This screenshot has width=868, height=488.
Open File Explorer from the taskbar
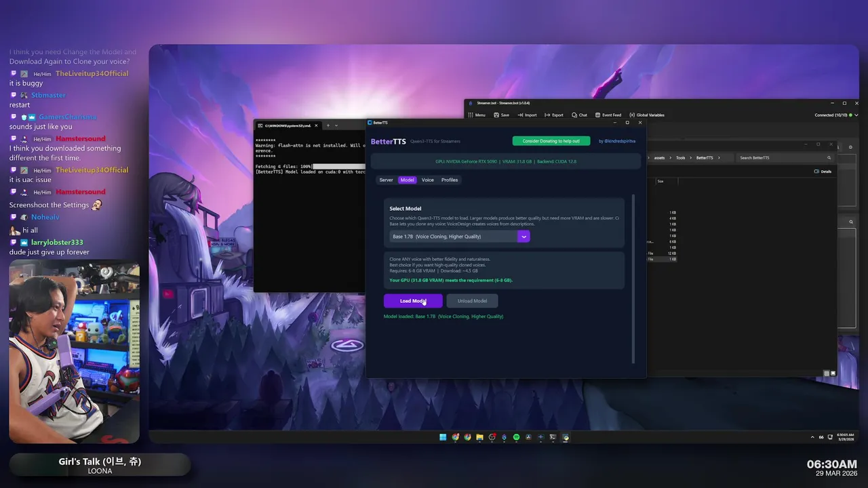[479, 437]
